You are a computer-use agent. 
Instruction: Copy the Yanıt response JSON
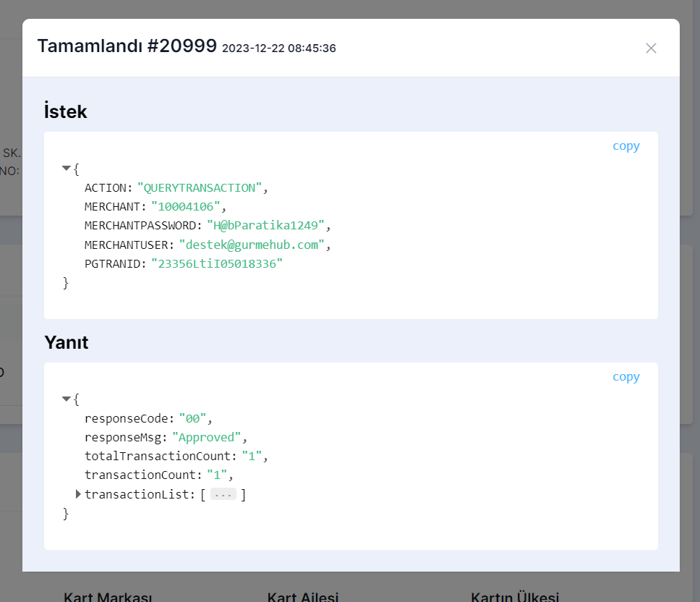(x=626, y=376)
